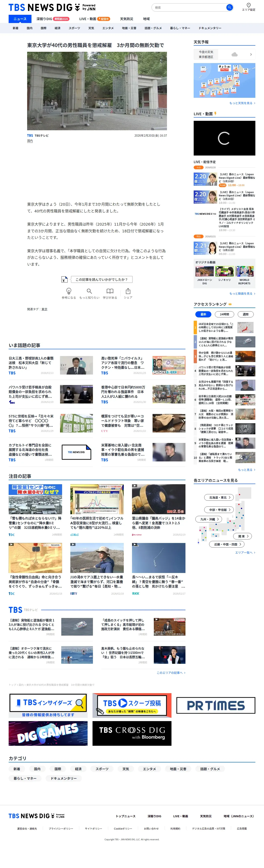Click the エンタメ category chip at bottom

click(x=149, y=769)
